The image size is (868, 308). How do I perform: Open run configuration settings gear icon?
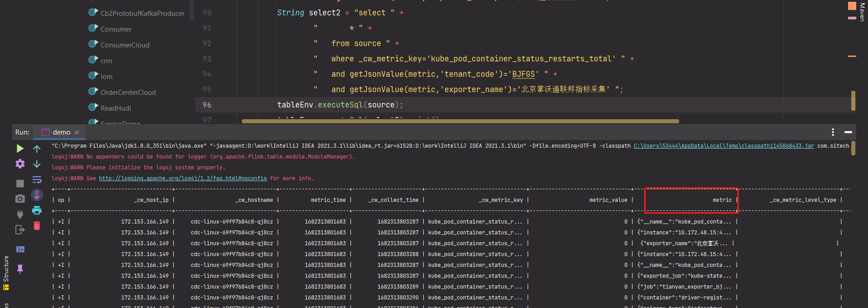click(x=20, y=164)
